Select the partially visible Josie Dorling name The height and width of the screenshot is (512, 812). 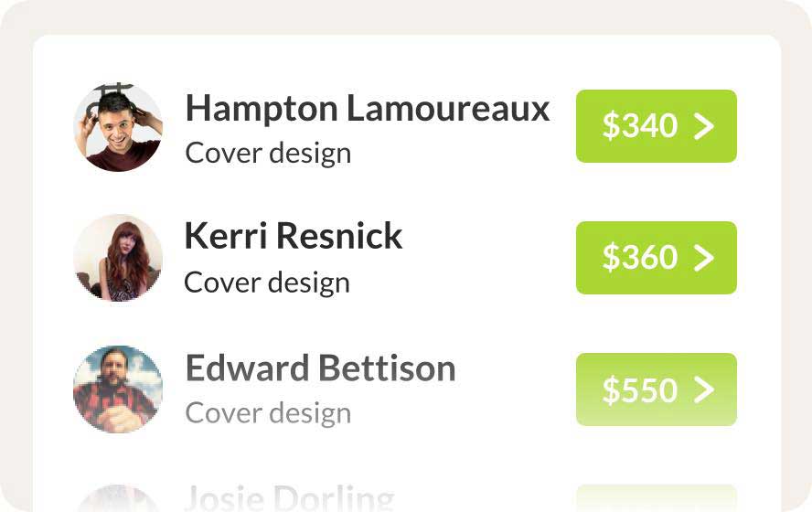click(x=289, y=499)
